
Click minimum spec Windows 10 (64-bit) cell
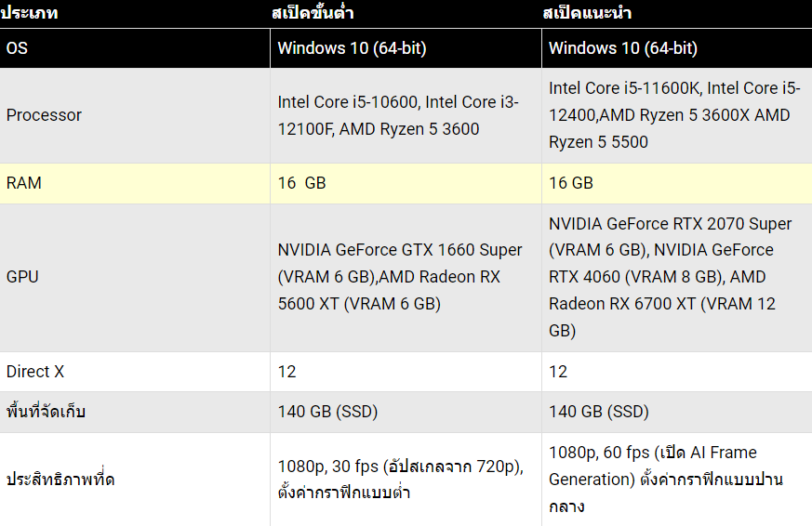[406, 48]
